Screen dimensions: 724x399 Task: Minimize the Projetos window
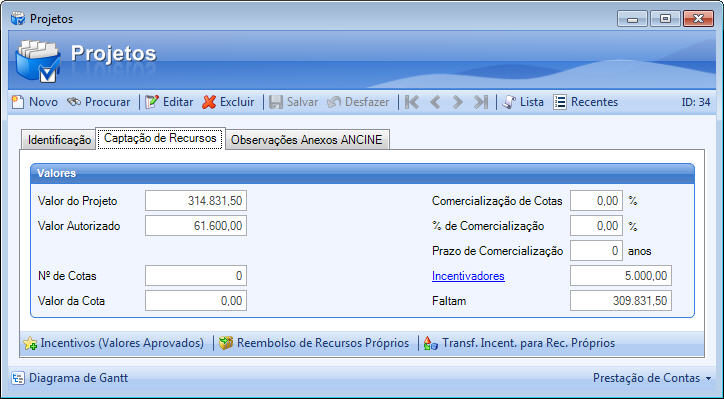coord(632,19)
